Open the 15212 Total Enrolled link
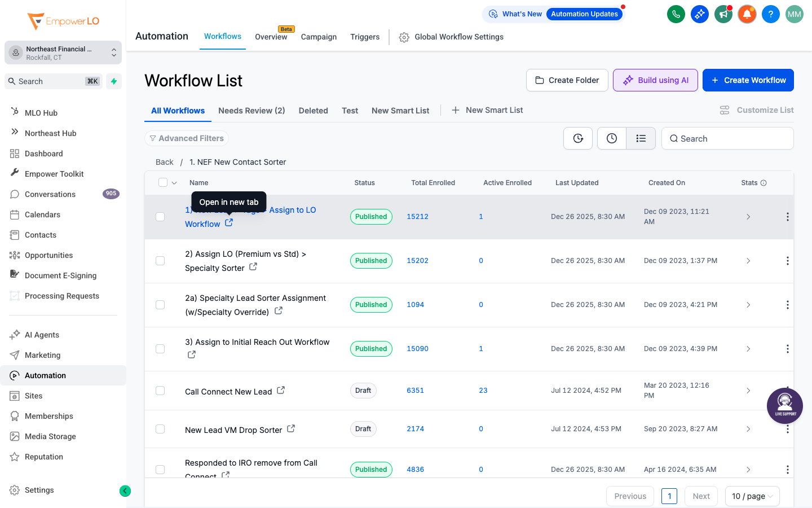This screenshot has height=508, width=812. click(x=417, y=216)
